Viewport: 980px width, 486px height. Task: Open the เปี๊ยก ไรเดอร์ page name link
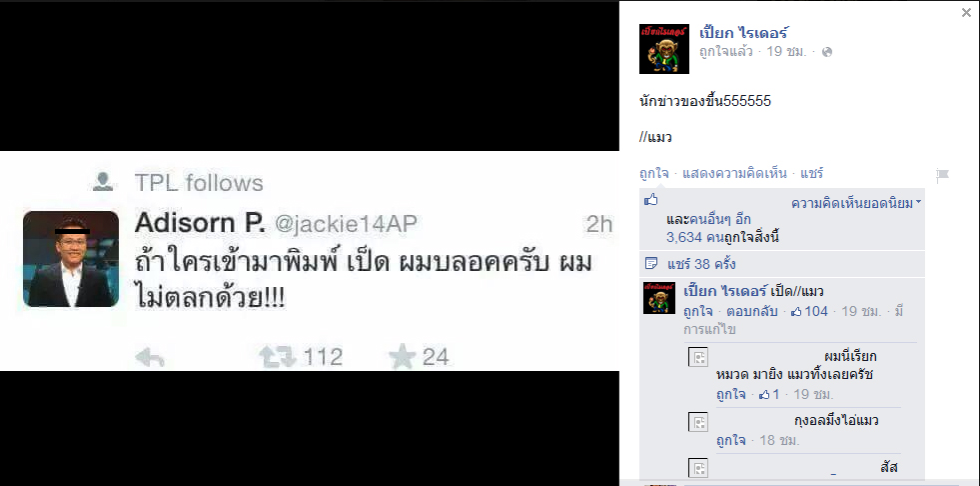click(744, 33)
